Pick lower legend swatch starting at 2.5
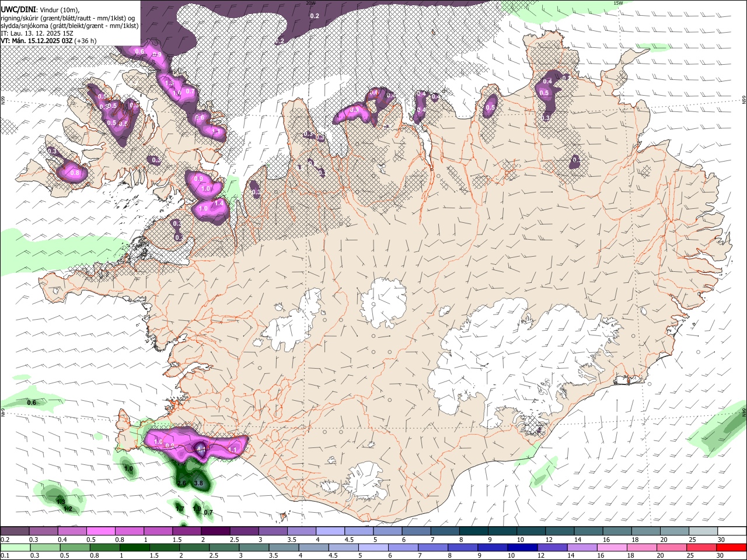Screen dimensions: 747x560 pyautogui.click(x=224, y=547)
